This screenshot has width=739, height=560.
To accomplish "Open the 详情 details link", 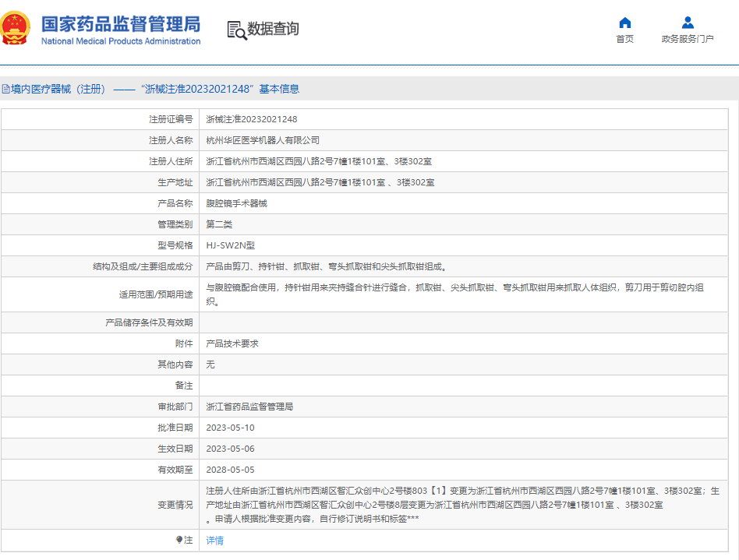I will (215, 541).
